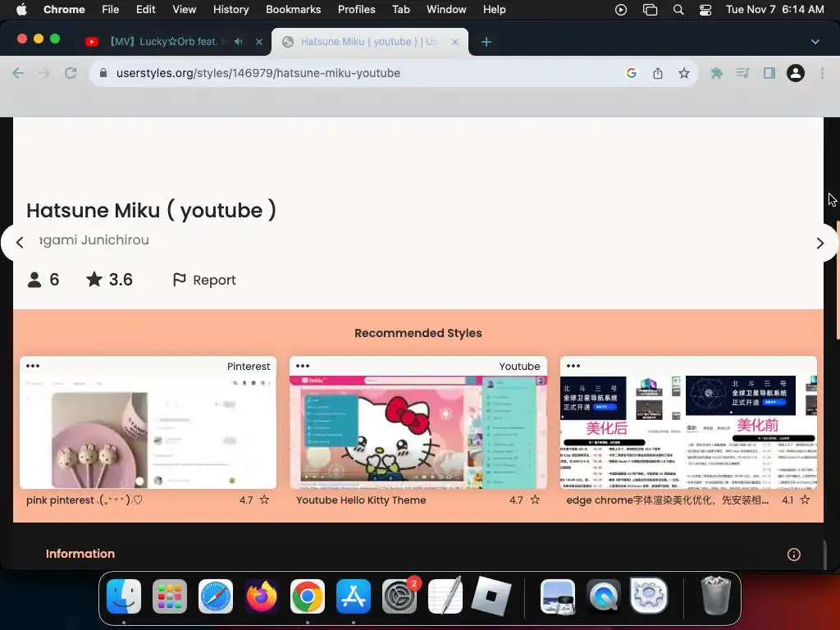Open the edge chrome card options dots
Viewport: 840px width, 630px height.
(573, 366)
